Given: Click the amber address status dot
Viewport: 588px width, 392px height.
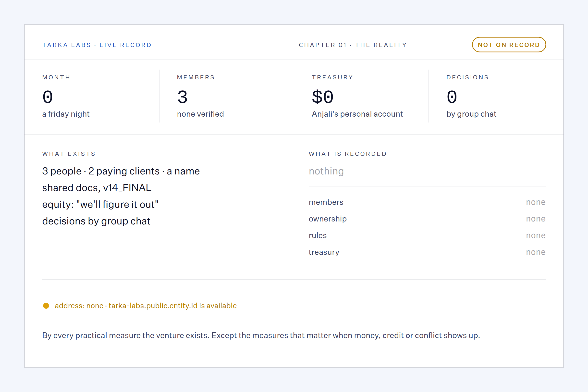Looking at the screenshot, I should (46, 306).
